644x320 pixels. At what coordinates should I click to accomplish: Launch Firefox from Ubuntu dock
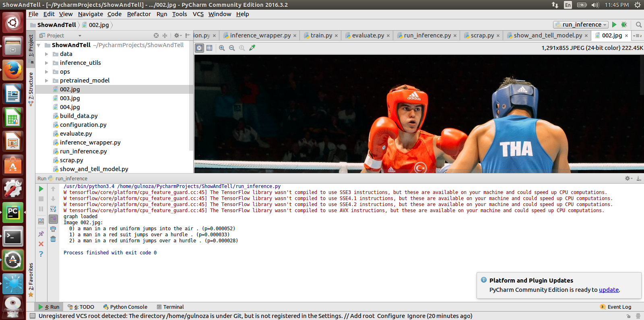point(13,70)
